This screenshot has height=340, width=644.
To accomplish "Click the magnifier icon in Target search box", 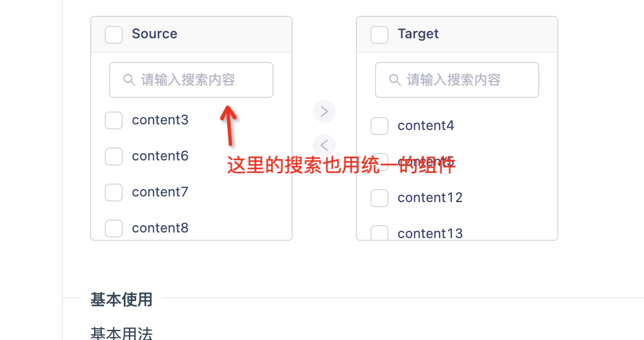I will 395,80.
